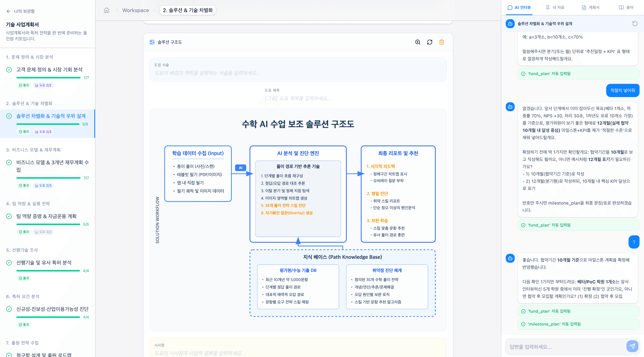Image resolution: width=644 pixels, height=357 pixels.
Task: Open 고객 문제 정의 & 시장 기회 분석
Action: [x=49, y=69]
